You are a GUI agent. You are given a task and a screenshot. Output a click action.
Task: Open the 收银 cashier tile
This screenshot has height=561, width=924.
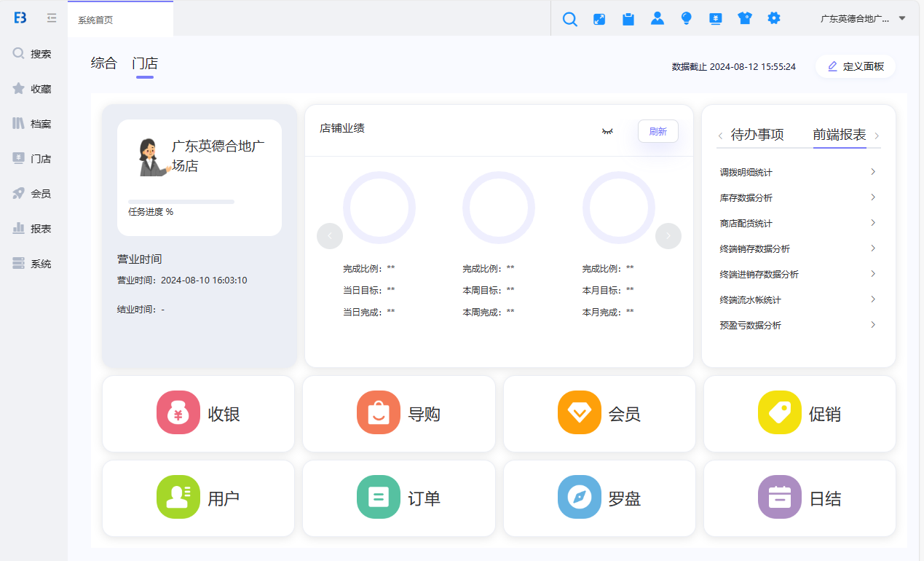[199, 414]
